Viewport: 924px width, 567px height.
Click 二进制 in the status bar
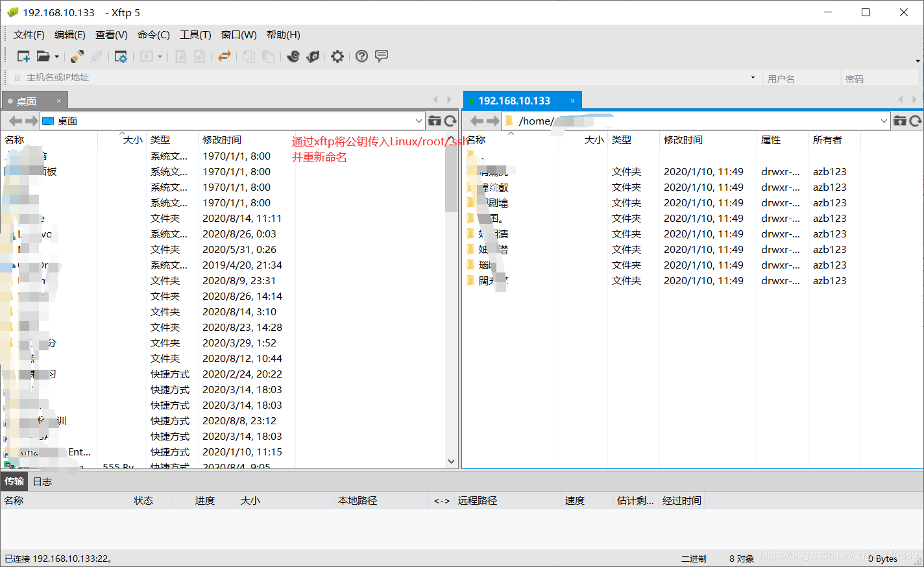(694, 559)
